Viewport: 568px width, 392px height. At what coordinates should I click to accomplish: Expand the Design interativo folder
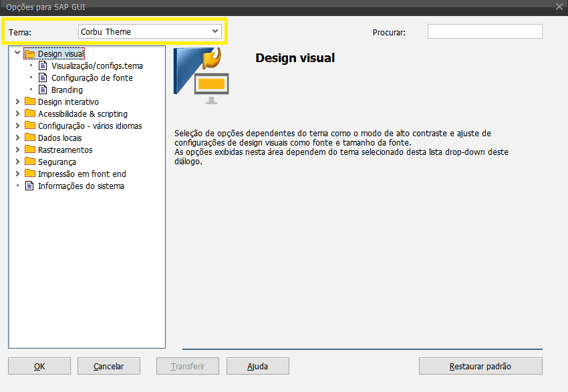17,102
